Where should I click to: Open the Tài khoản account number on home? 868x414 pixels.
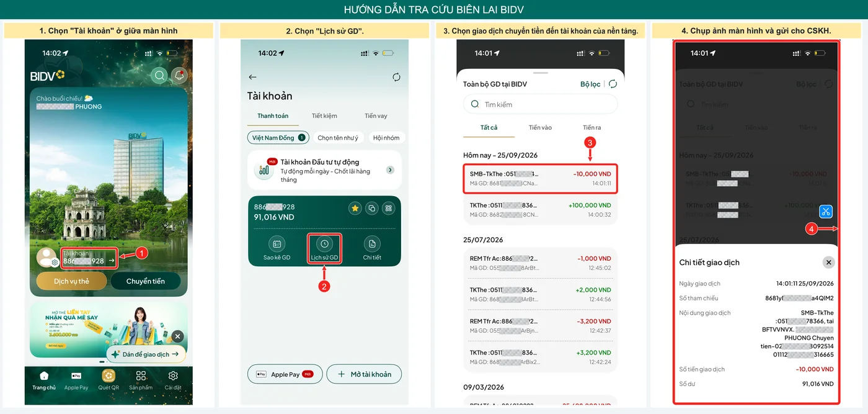pos(89,258)
